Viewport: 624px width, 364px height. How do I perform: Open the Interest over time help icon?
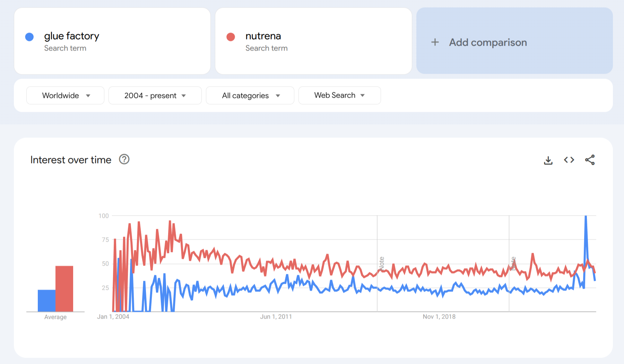124,159
